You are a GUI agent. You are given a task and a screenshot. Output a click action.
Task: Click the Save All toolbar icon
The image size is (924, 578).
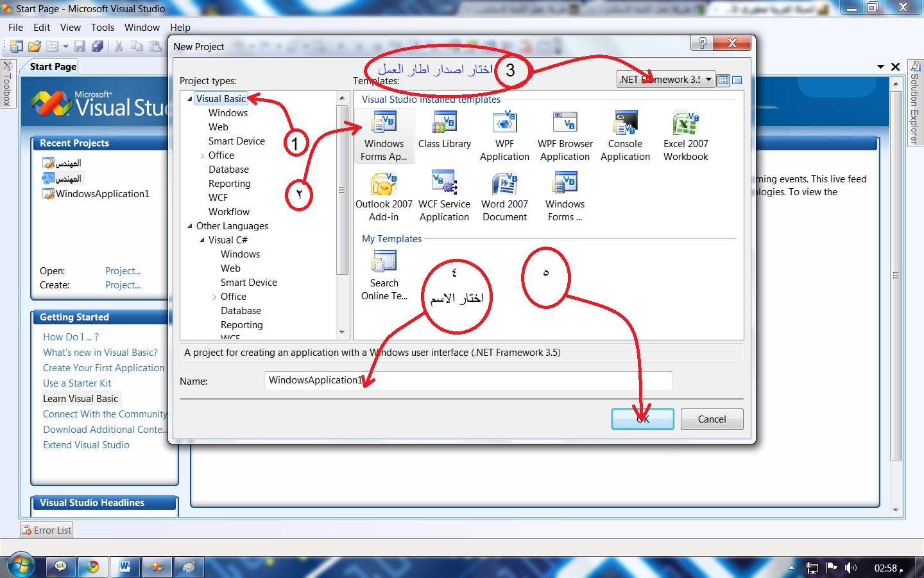(98, 46)
